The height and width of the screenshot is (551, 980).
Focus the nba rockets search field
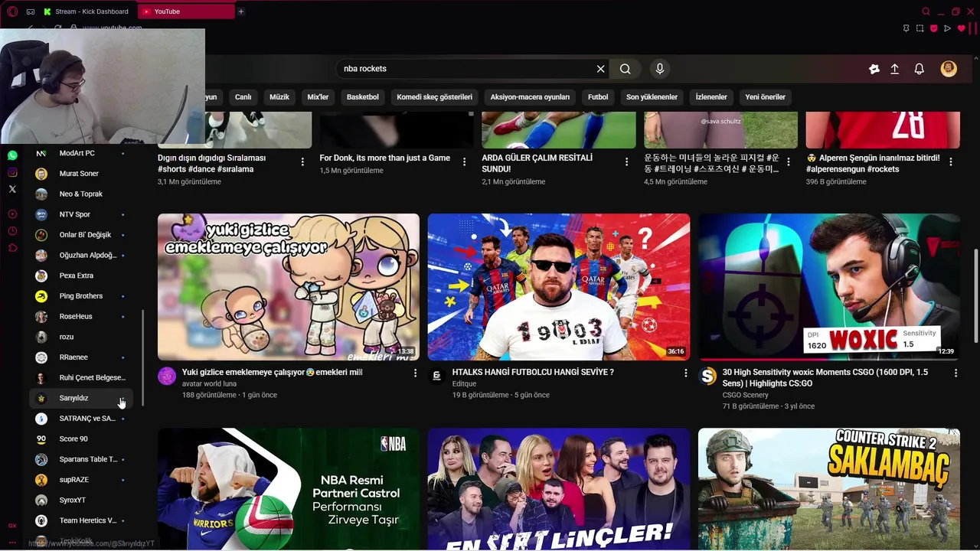tap(467, 69)
